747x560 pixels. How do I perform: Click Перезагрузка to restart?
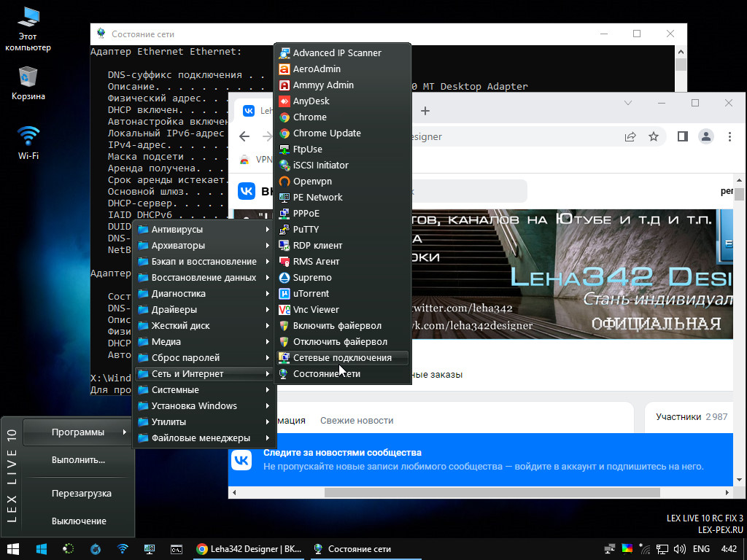[81, 494]
